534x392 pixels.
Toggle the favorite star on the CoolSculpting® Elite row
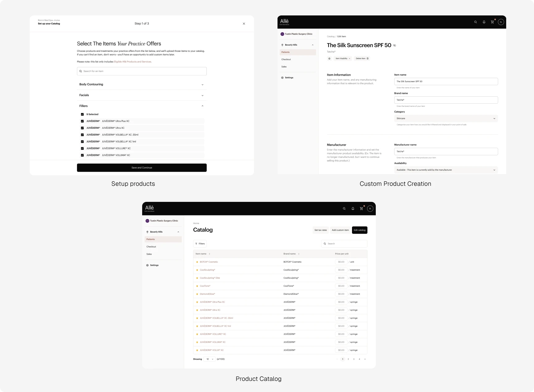point(197,278)
